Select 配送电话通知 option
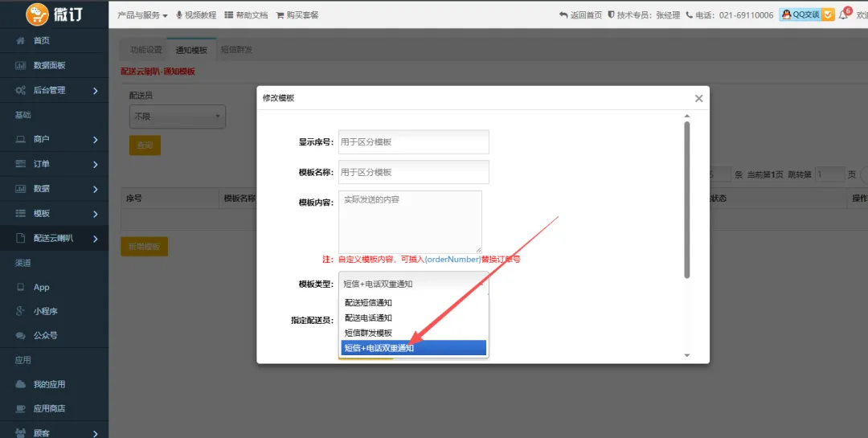The image size is (868, 438). [x=414, y=317]
